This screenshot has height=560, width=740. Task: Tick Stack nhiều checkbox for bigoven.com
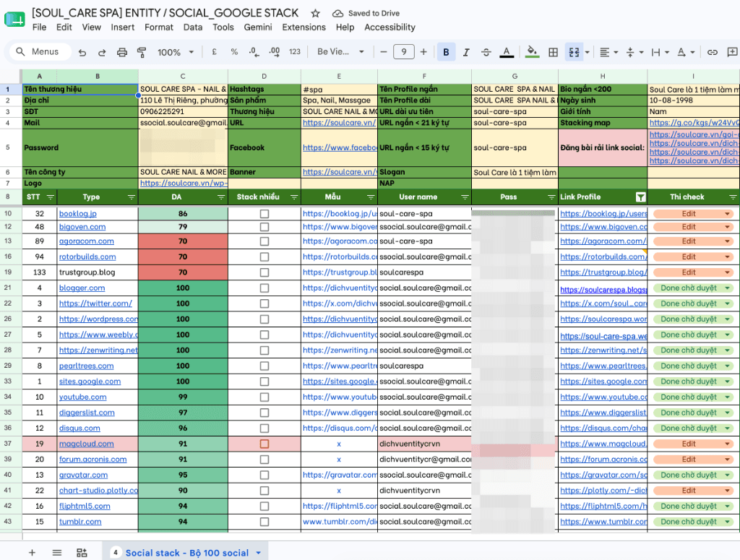[x=264, y=227]
